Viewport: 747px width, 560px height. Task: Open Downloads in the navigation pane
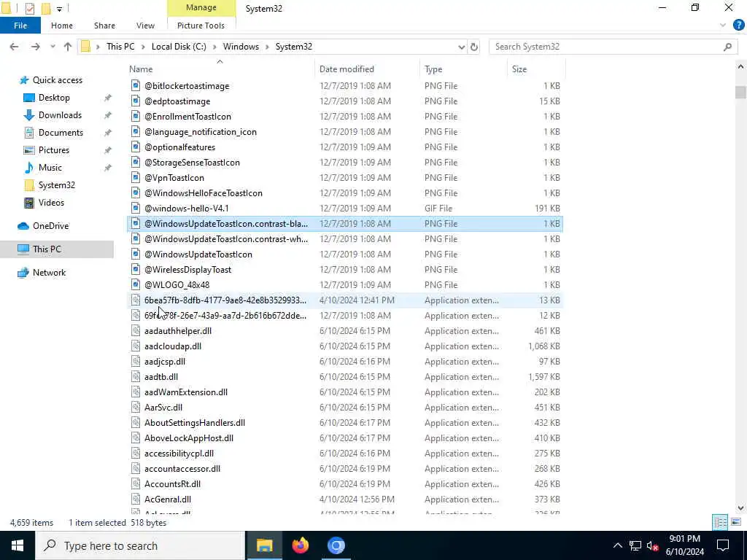(x=60, y=115)
